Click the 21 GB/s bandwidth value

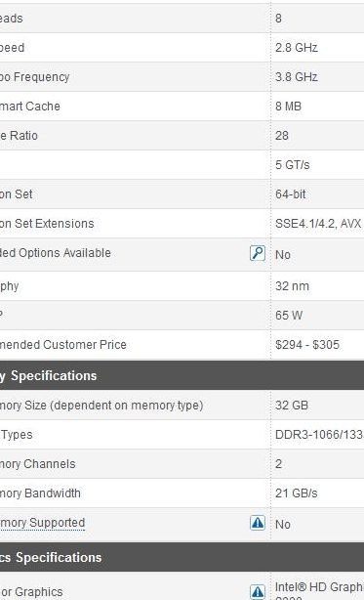(x=297, y=493)
